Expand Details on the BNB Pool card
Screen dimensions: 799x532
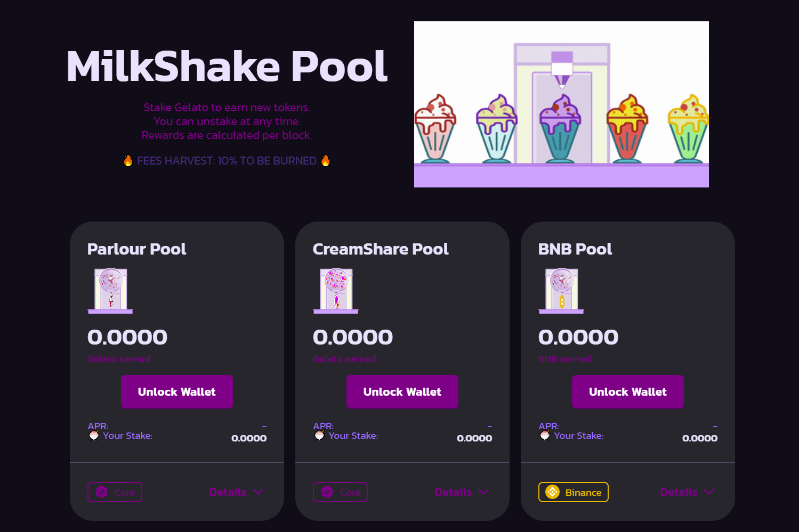(x=687, y=492)
